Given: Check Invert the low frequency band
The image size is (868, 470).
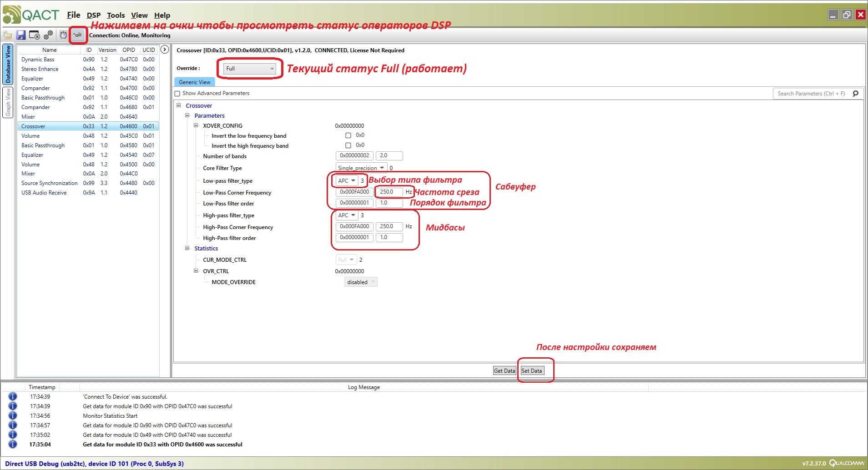Looking at the screenshot, I should click(x=348, y=135).
